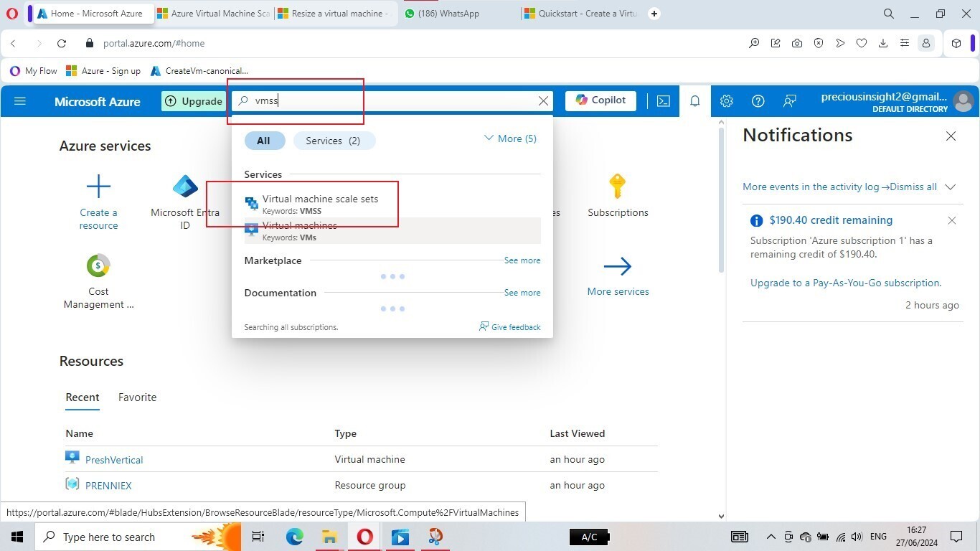Viewport: 980px width, 551px height.
Task: Click the notifications bell icon
Action: (x=694, y=101)
